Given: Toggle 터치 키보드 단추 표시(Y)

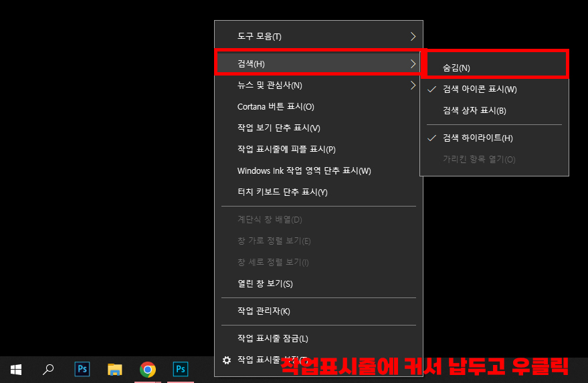Looking at the screenshot, I should 318,193.
